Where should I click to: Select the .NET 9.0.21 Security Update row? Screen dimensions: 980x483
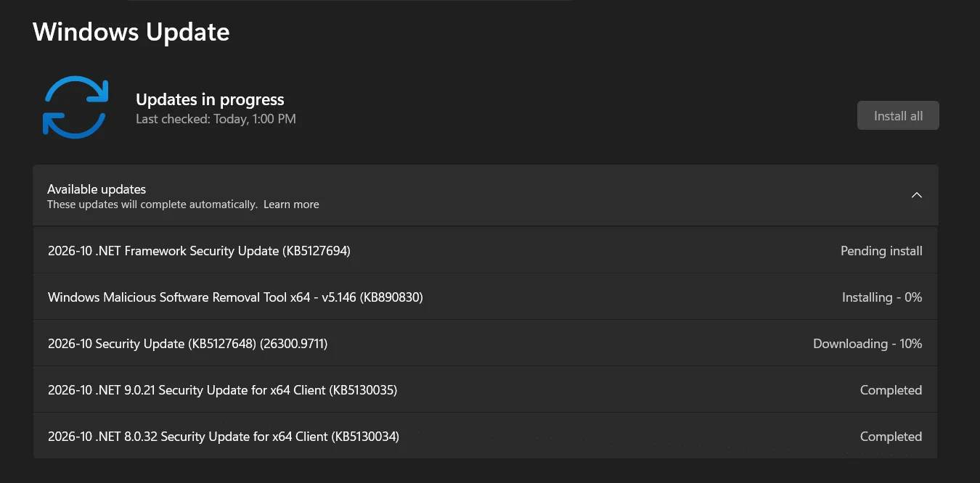click(485, 389)
